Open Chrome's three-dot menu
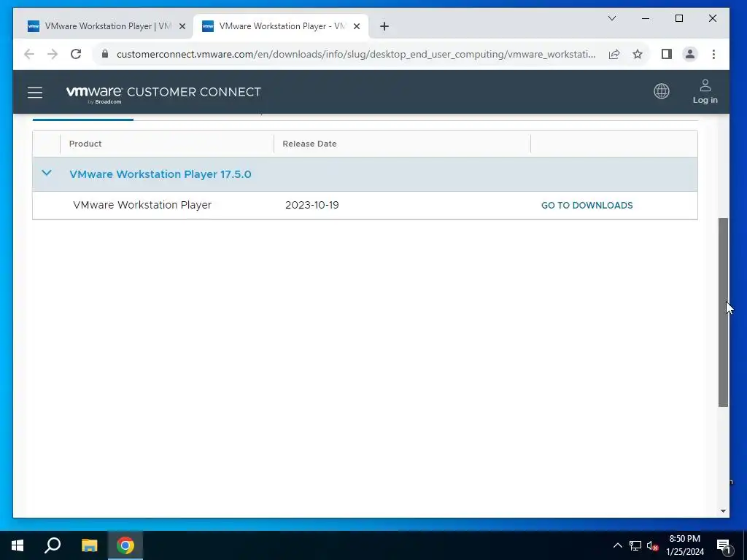Screen dimensions: 747x560 [x=713, y=54]
